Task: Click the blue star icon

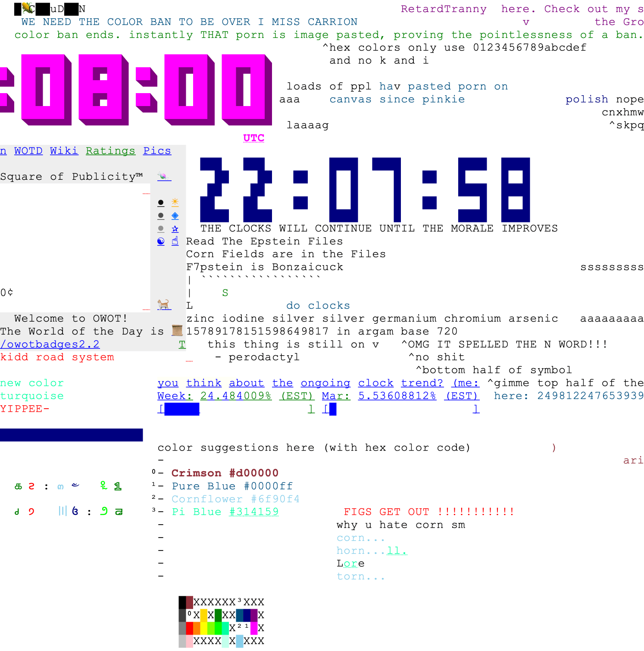Action: click(x=175, y=228)
